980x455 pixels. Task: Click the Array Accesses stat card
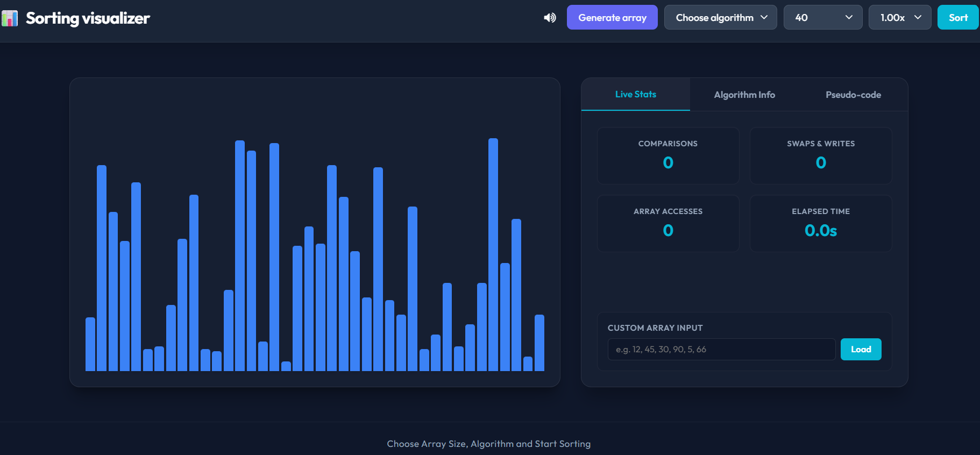(x=668, y=223)
